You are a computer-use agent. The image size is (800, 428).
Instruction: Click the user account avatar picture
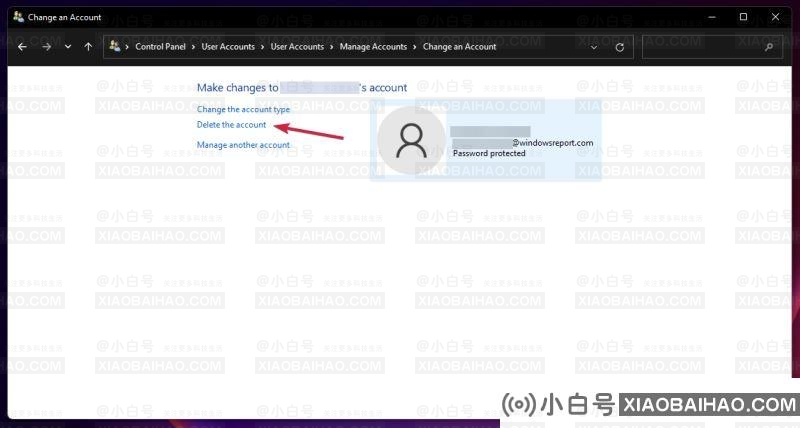[x=411, y=140]
